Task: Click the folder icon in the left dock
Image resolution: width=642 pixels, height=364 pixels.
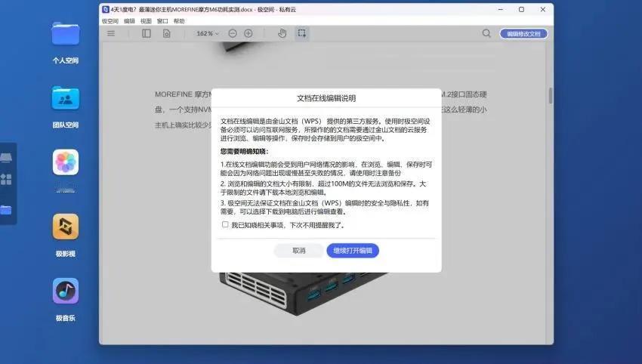Action: [x=6, y=210]
